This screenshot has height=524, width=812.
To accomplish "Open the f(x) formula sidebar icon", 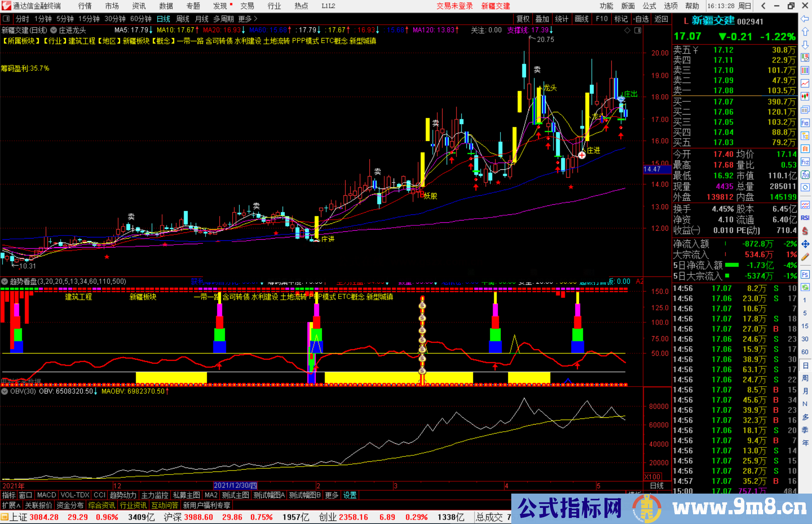I will [x=805, y=175].
